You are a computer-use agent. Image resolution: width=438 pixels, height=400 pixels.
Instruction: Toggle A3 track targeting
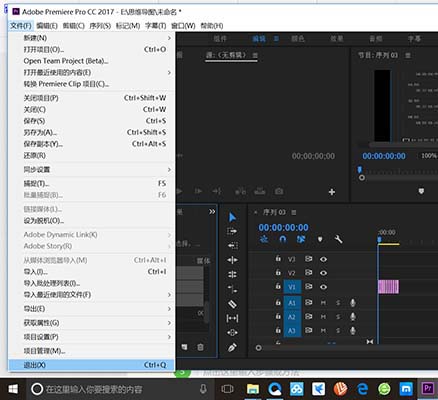[292, 331]
